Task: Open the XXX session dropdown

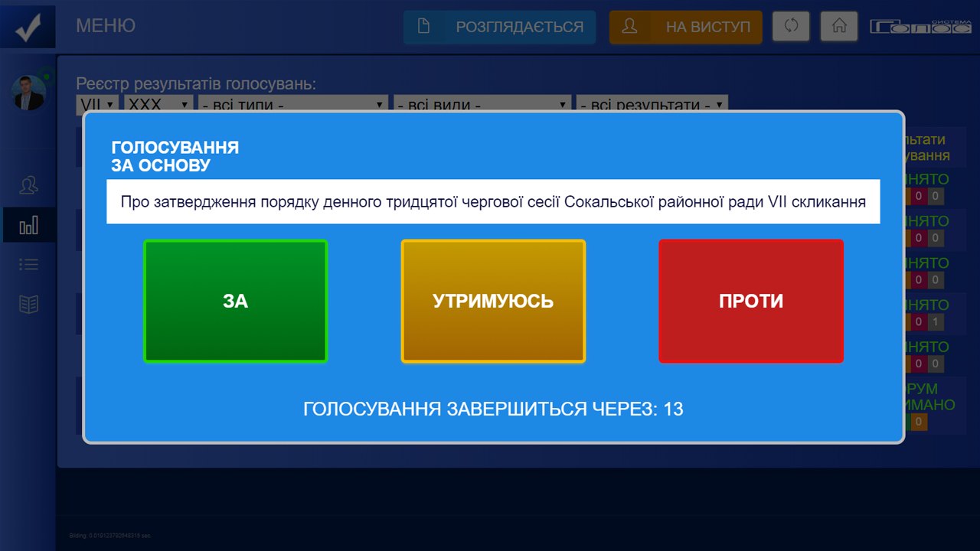Action: click(x=158, y=105)
